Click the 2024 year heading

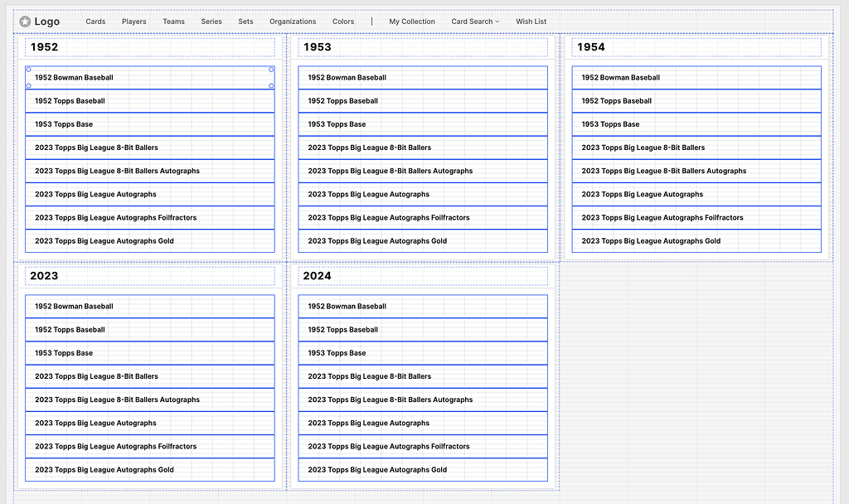pyautogui.click(x=318, y=276)
